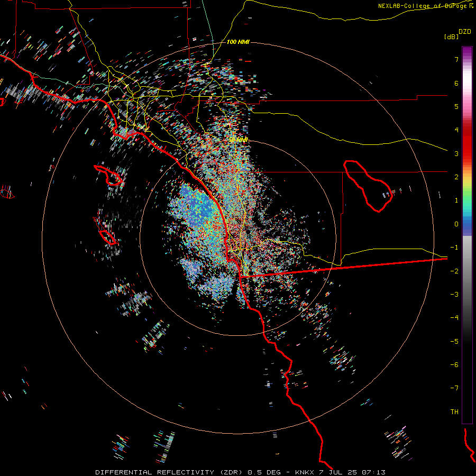The width and height of the screenshot is (476, 476).
Task: Click the -4 value on the scale
Action: [x=454, y=318]
